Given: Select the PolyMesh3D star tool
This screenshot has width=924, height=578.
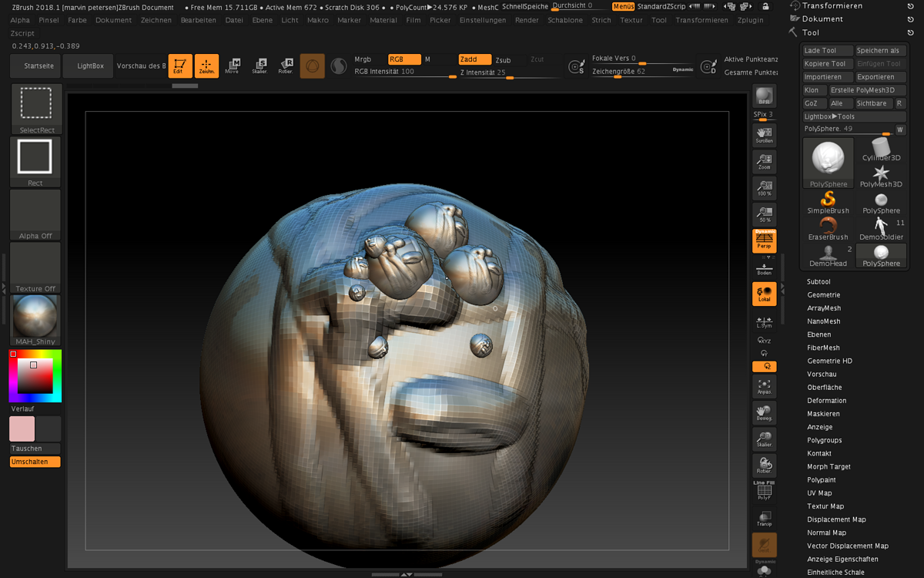Looking at the screenshot, I should [x=881, y=176].
